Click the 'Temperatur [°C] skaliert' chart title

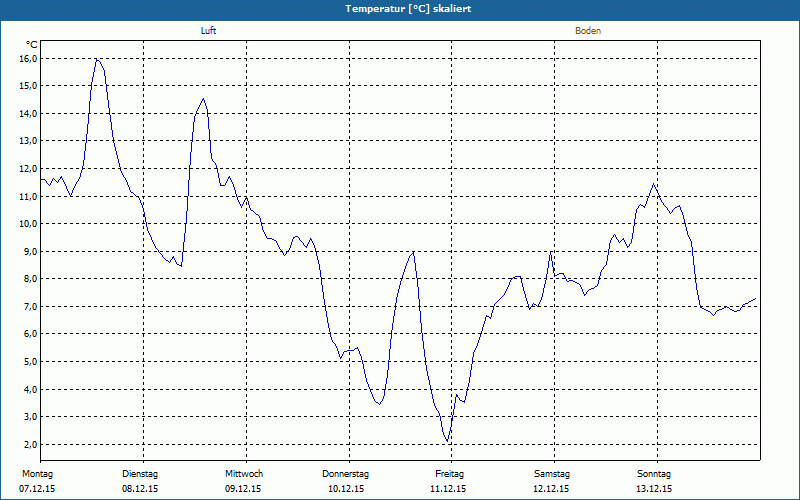pyautogui.click(x=408, y=9)
